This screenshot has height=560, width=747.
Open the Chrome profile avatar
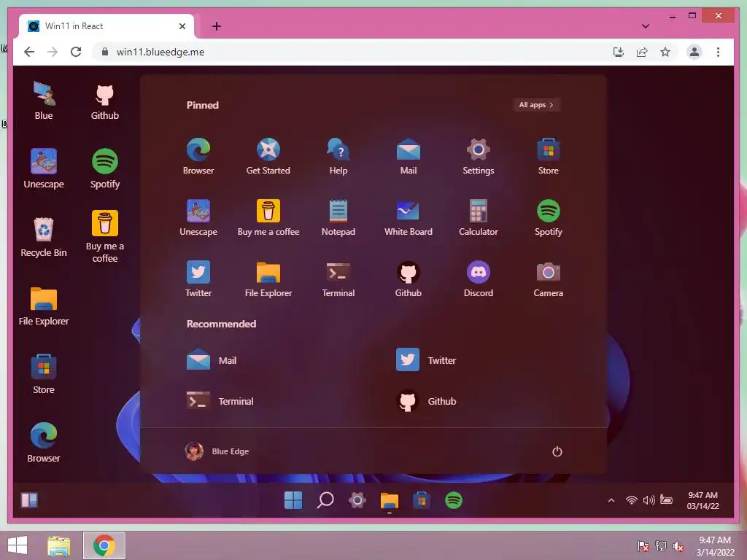(694, 52)
